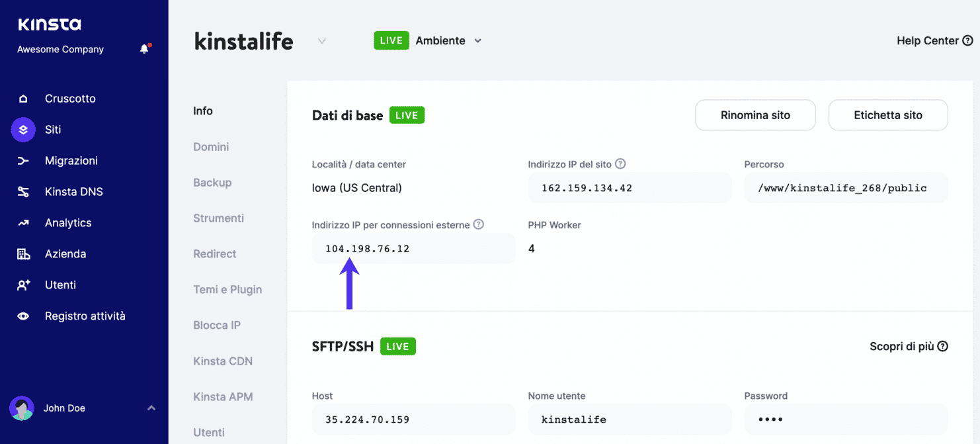Screen dimensions: 980x444
Task: Click the LIVE badge next to Ambiente
Action: pos(391,40)
